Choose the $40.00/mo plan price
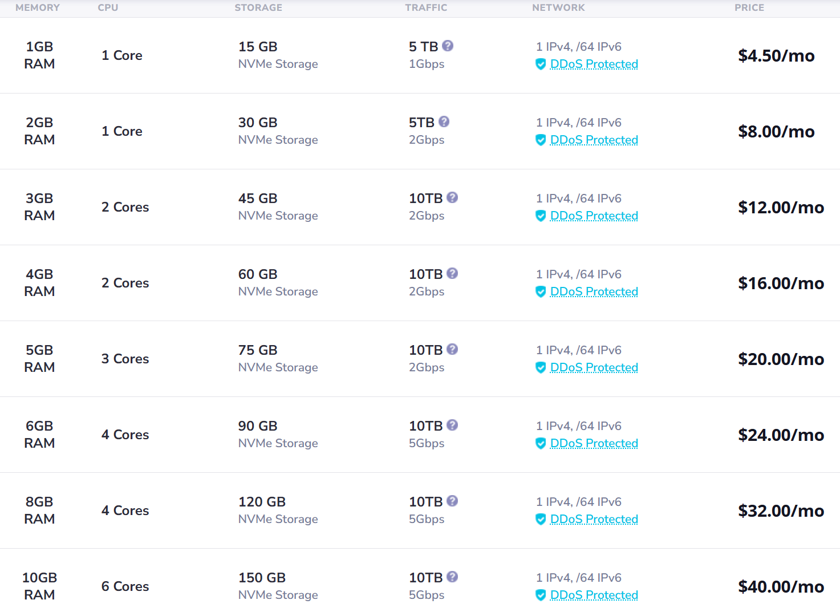The image size is (840, 616). tap(781, 586)
